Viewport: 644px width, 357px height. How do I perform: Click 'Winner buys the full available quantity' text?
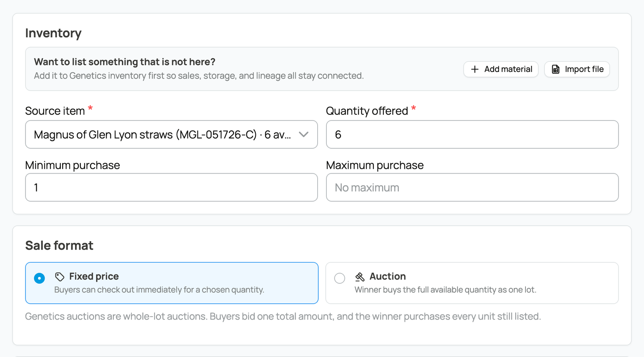click(445, 290)
